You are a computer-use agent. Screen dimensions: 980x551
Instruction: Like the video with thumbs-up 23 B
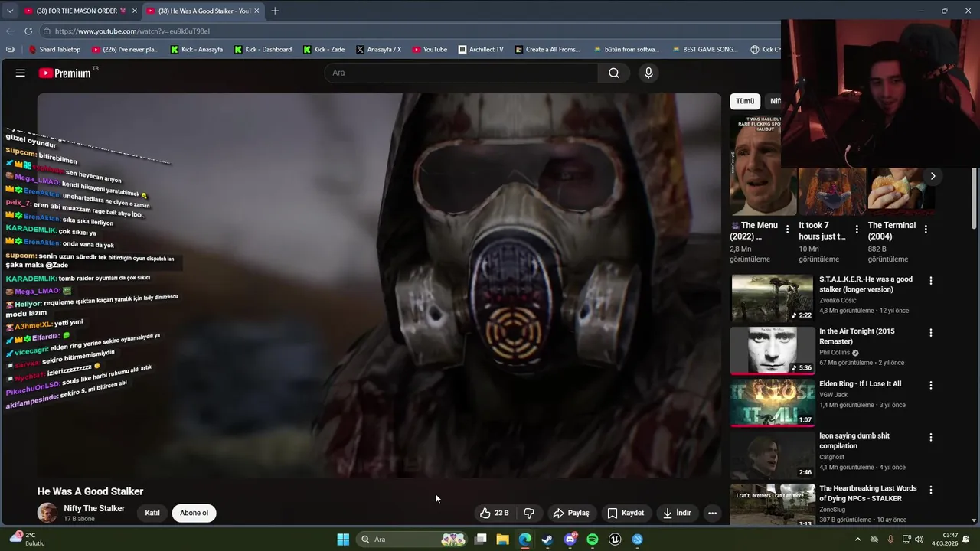(x=494, y=513)
